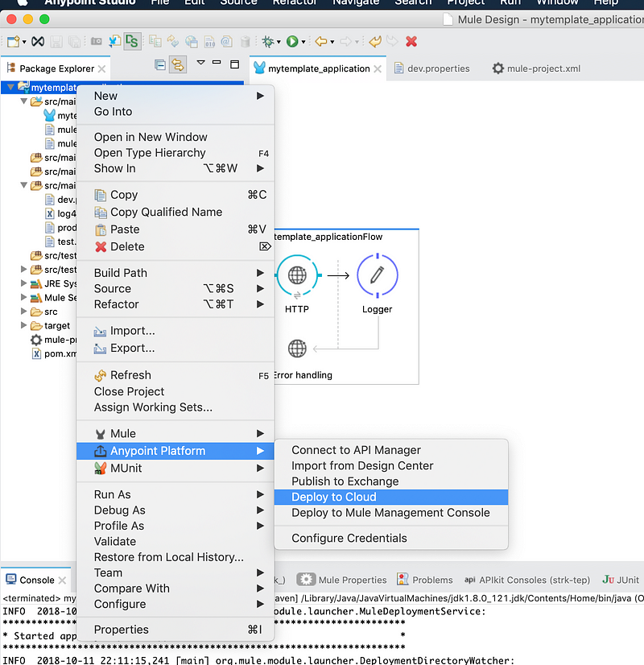Click the pom.xml file icon in tree

pyautogui.click(x=37, y=353)
